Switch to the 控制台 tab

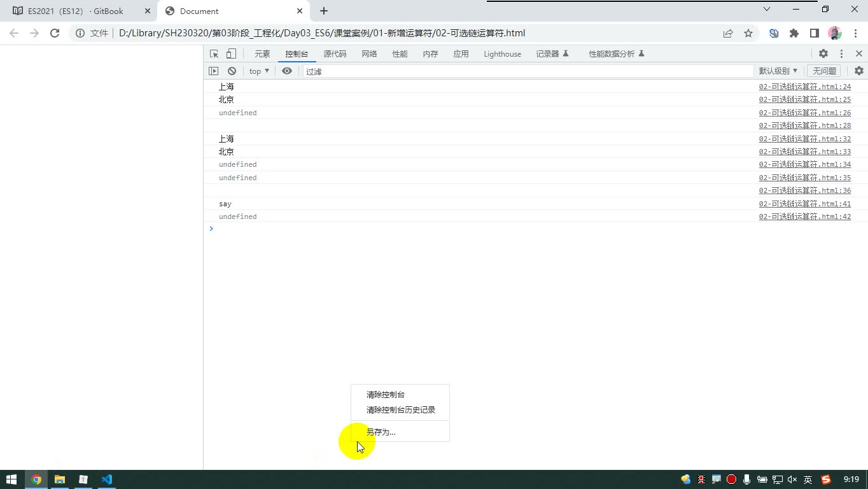[297, 54]
